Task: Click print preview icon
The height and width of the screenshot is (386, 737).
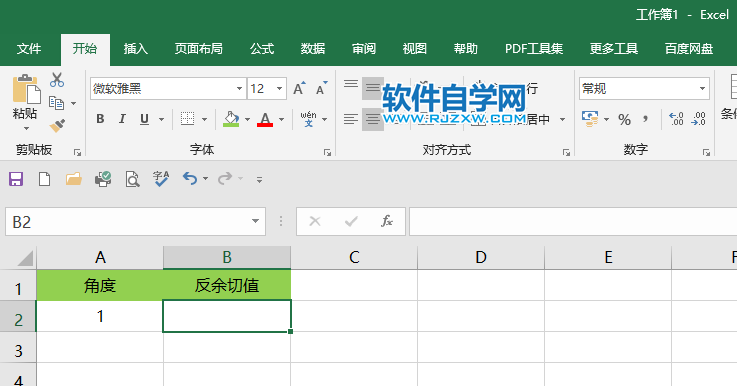Action: coord(133,179)
